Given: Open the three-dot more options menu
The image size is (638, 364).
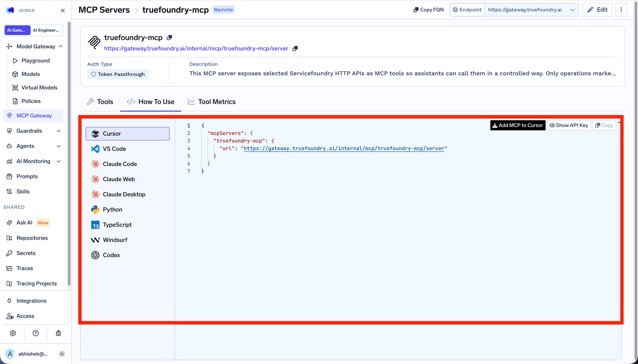Looking at the screenshot, I should tap(621, 10).
